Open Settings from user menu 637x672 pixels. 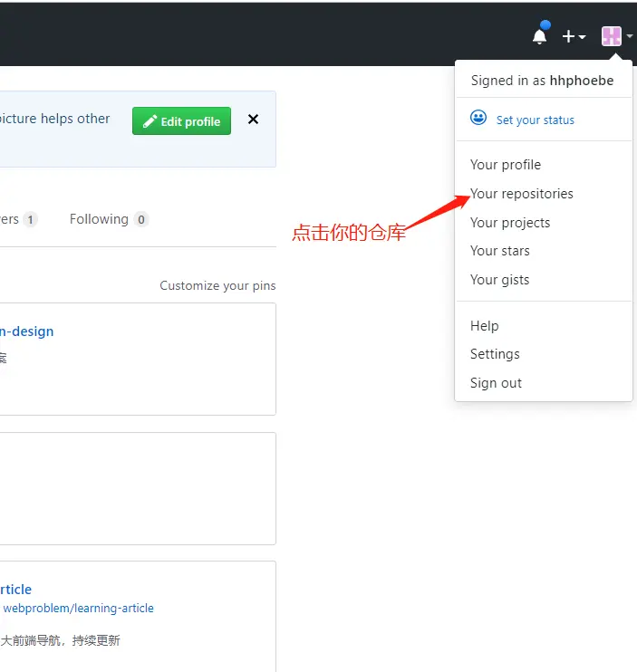tap(495, 354)
